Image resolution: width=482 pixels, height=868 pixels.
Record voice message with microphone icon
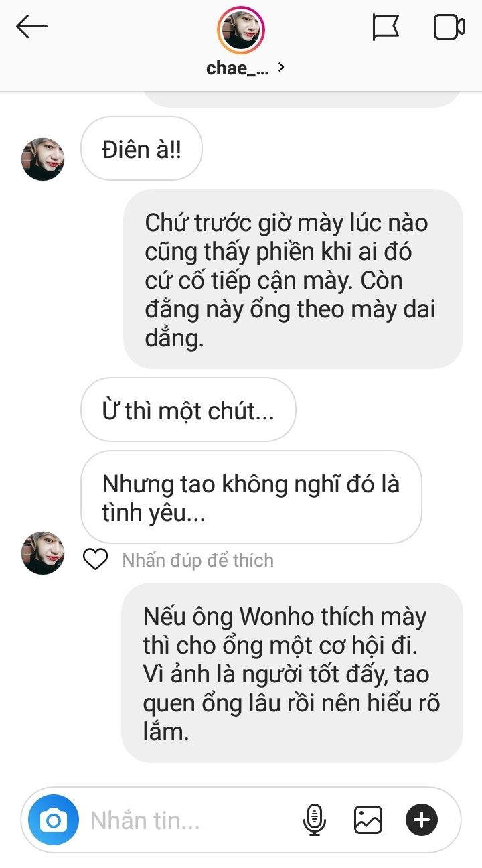click(314, 820)
